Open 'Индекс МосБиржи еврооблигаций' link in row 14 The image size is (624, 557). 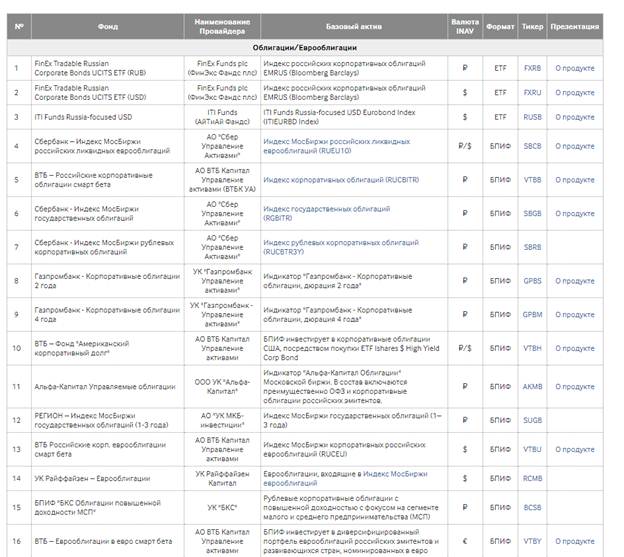[345, 478]
